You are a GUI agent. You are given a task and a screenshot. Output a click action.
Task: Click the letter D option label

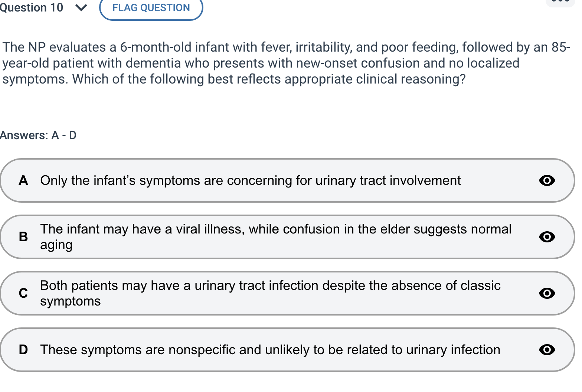click(x=23, y=350)
